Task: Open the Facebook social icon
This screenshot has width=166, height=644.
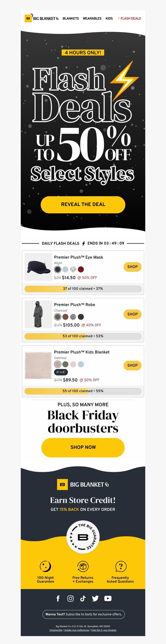Action: click(58, 598)
